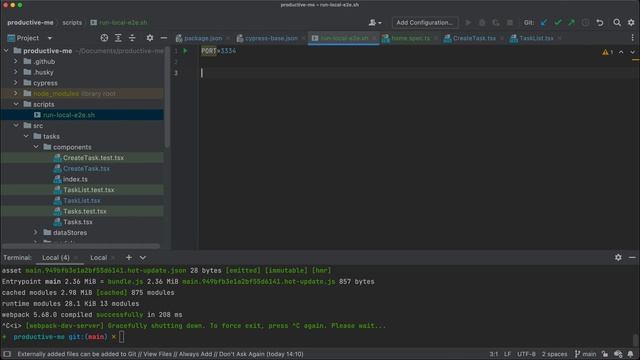Click scripts breadcrumb in navigation bar
640x360 pixels.
pyautogui.click(x=72, y=22)
